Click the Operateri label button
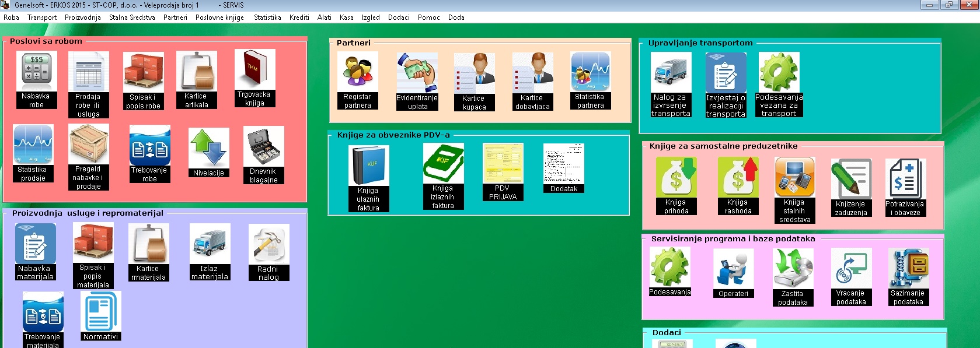980x348 pixels. (x=733, y=294)
